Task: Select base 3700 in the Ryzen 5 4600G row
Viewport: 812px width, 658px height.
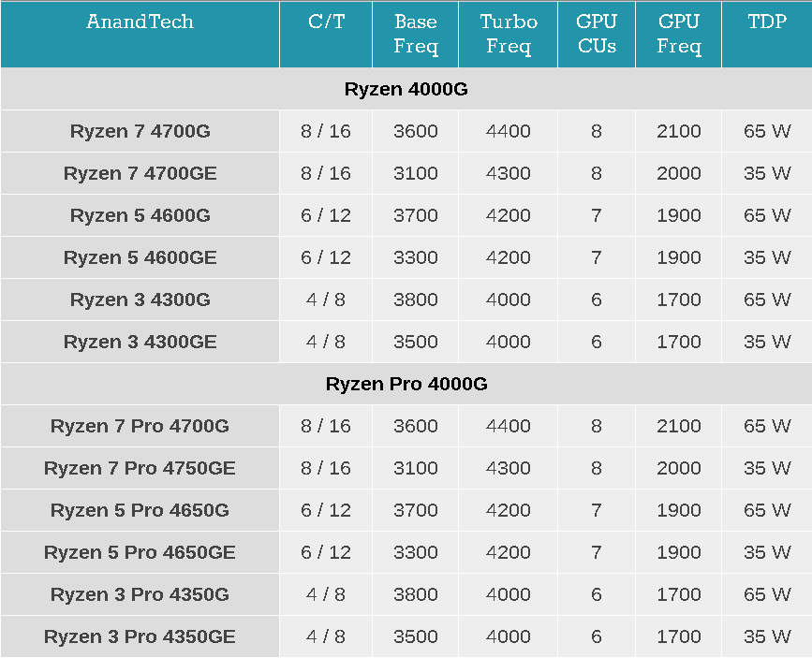Action: (415, 215)
